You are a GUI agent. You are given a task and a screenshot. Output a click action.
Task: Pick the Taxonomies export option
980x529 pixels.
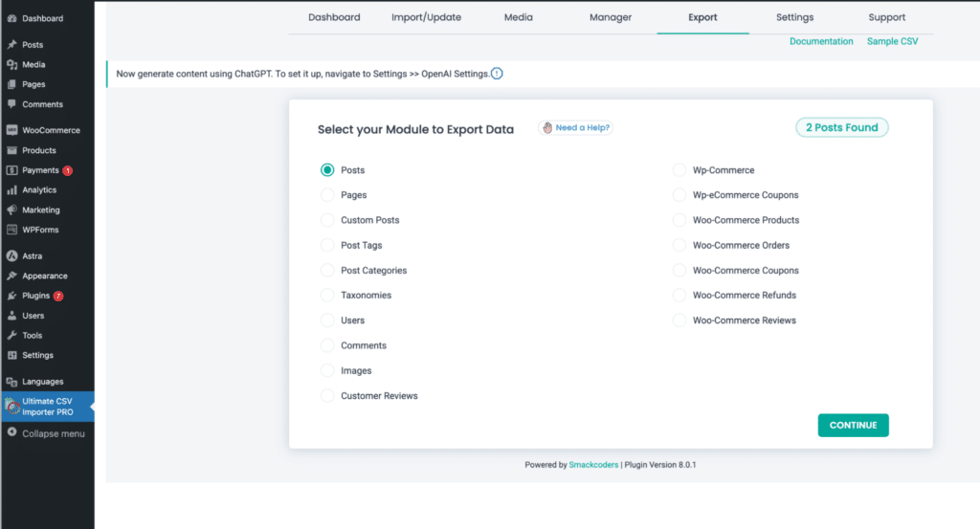click(x=327, y=295)
